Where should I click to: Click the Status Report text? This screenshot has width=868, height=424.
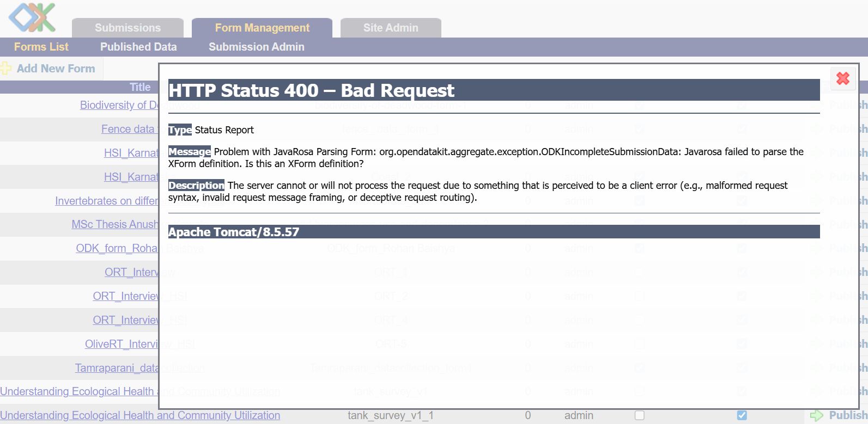[224, 130]
